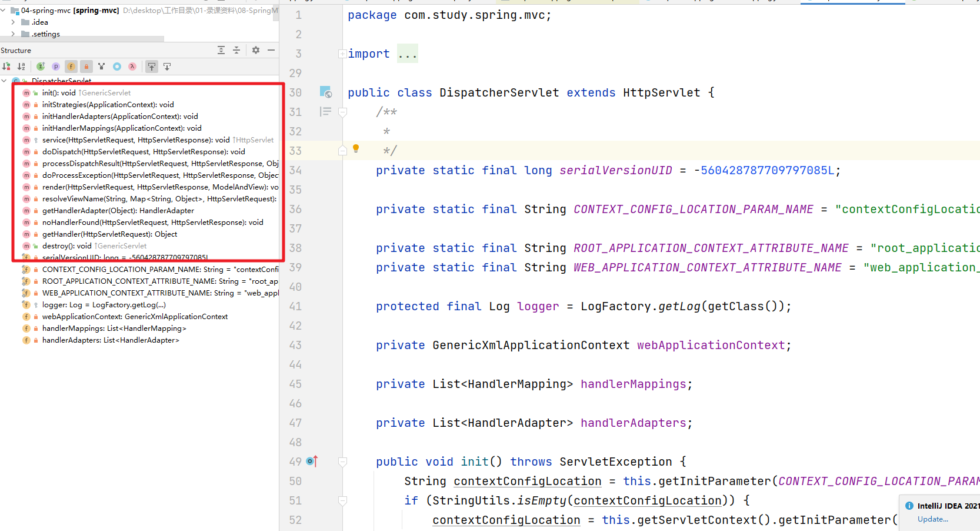Viewport: 980px width, 531px height.
Task: Select render method in Structure
Action: (x=160, y=187)
